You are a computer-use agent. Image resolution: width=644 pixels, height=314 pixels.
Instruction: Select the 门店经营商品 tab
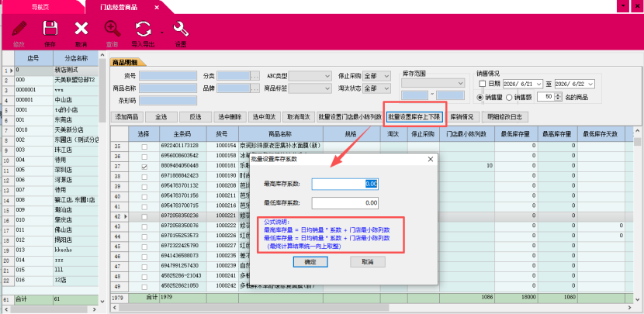(x=119, y=8)
